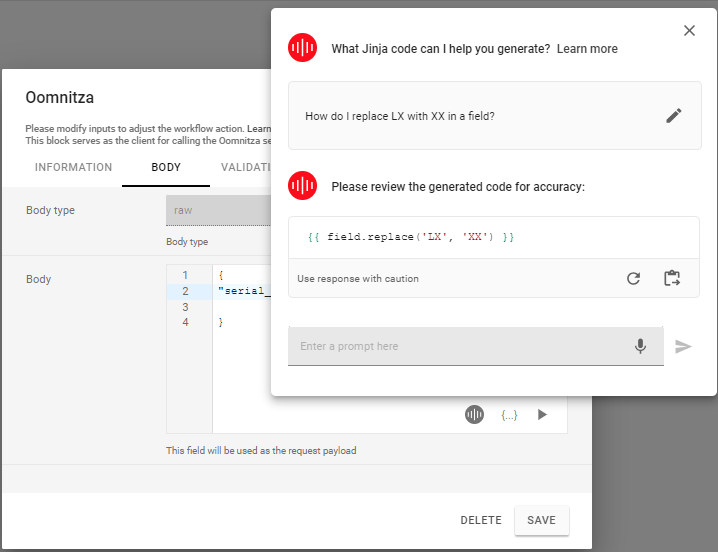Select the Body tab
The width and height of the screenshot is (718, 552).
pyautogui.click(x=166, y=167)
